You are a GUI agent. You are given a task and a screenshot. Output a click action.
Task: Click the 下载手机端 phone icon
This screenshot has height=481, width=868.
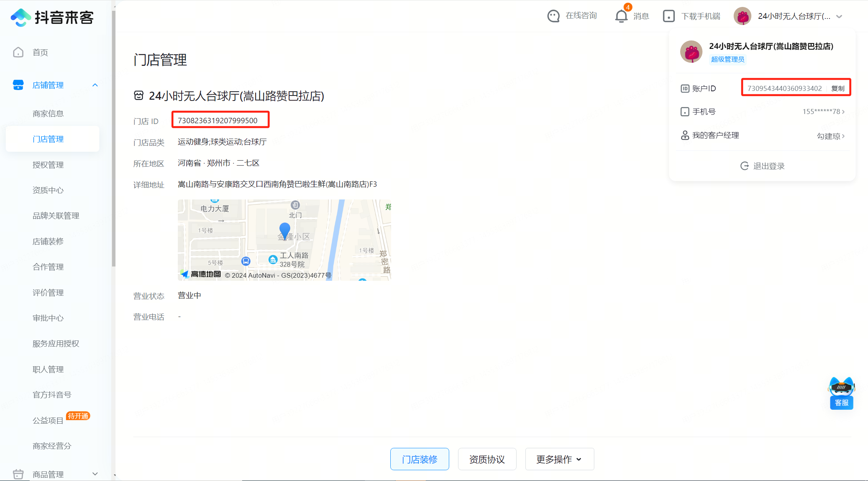point(669,16)
